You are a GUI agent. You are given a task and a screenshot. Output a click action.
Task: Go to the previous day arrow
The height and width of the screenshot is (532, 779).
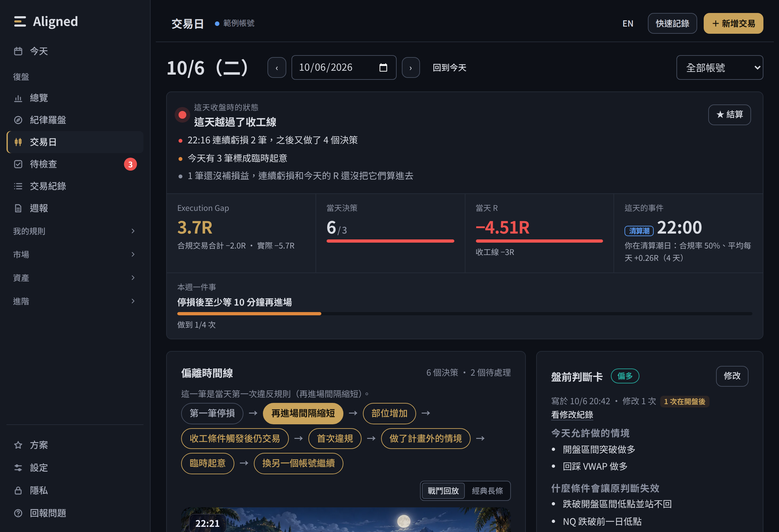(x=277, y=68)
